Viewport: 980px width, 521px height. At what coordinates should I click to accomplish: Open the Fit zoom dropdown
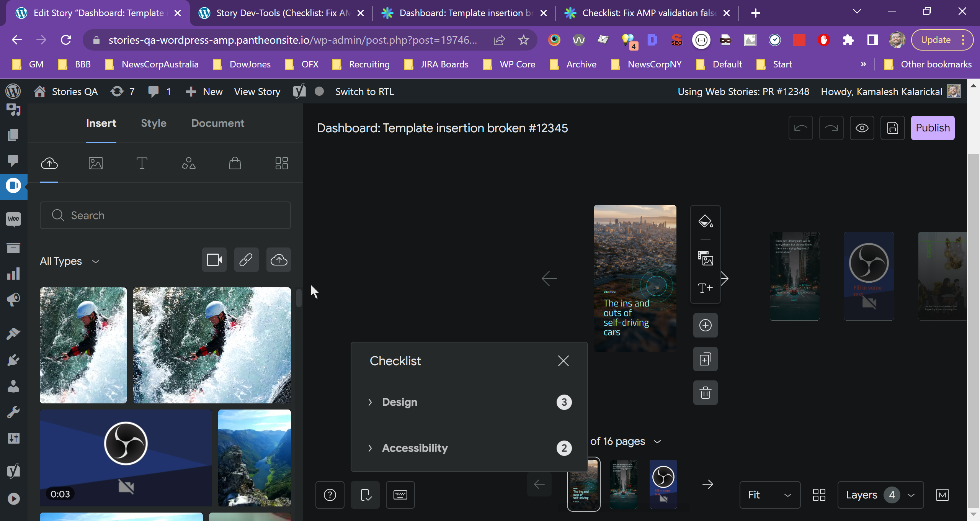click(770, 495)
